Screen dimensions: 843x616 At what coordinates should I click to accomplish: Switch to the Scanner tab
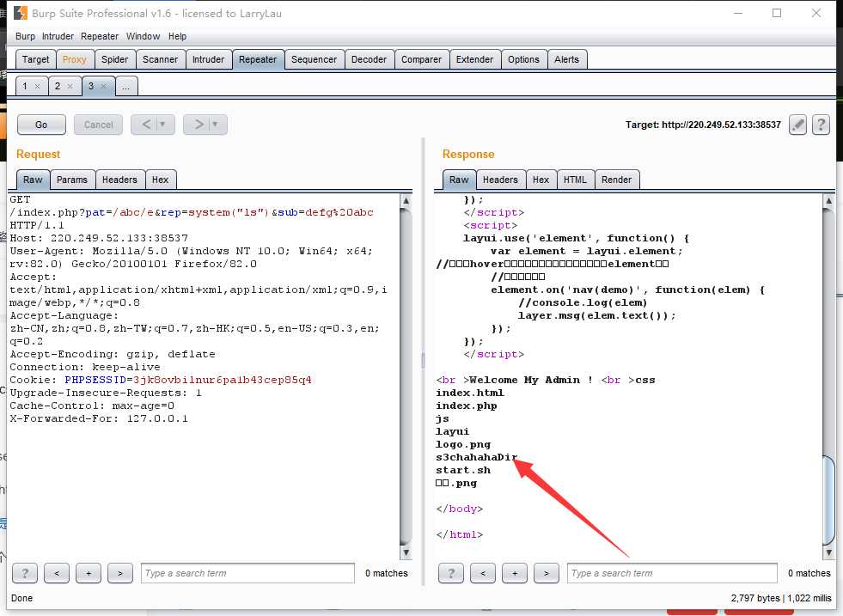pos(160,59)
